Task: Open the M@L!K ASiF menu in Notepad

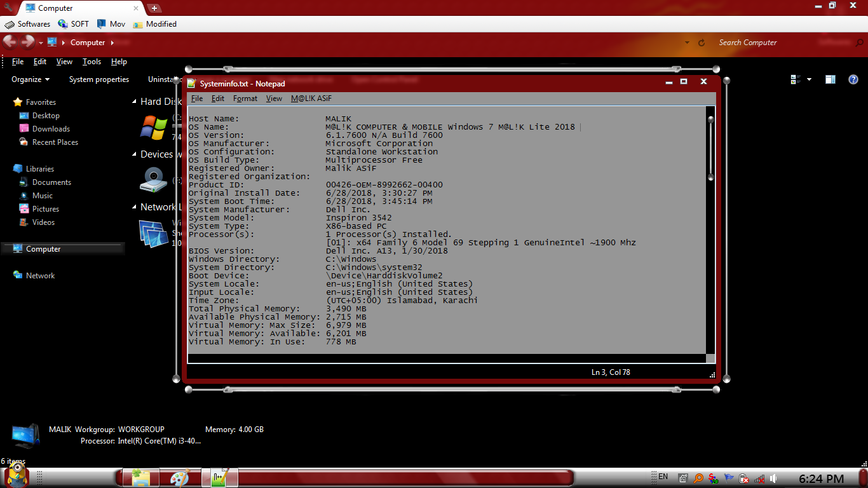Action: pos(311,98)
